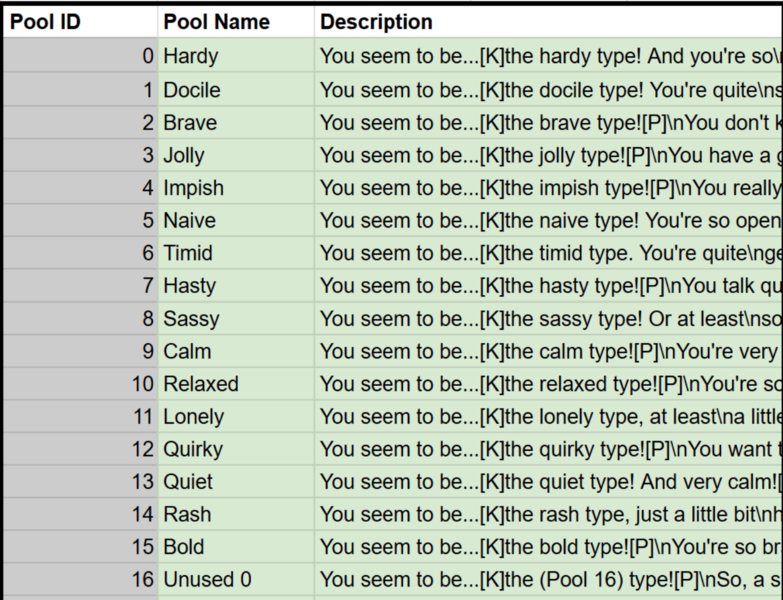Click the Calm pool name cell
The width and height of the screenshot is (783, 600).
235,351
